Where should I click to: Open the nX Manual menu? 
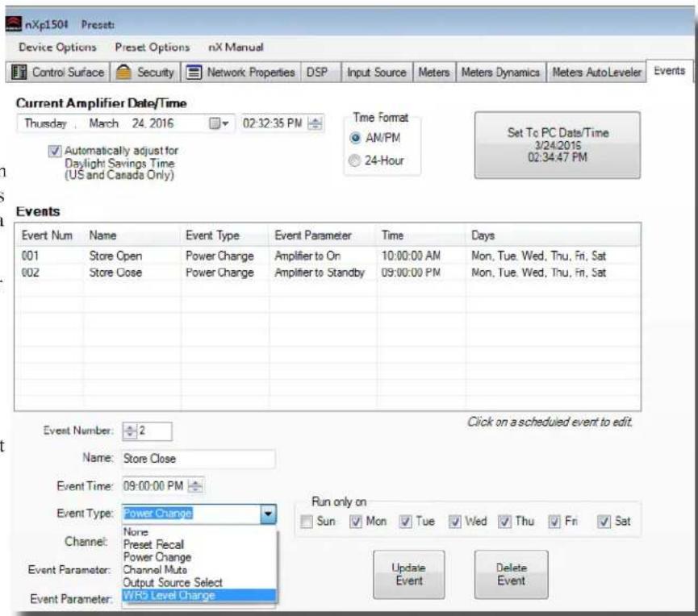(x=236, y=47)
